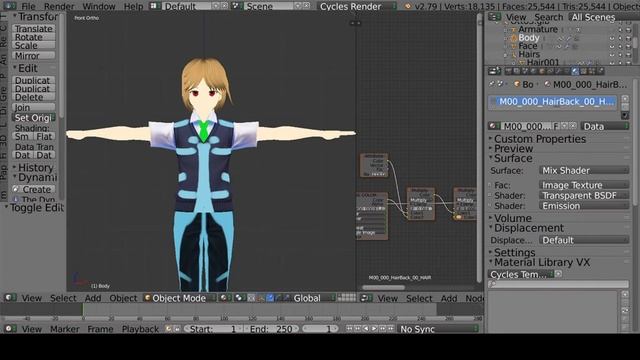This screenshot has height=360, width=640.
Task: Click the play animation button
Action: (374, 328)
